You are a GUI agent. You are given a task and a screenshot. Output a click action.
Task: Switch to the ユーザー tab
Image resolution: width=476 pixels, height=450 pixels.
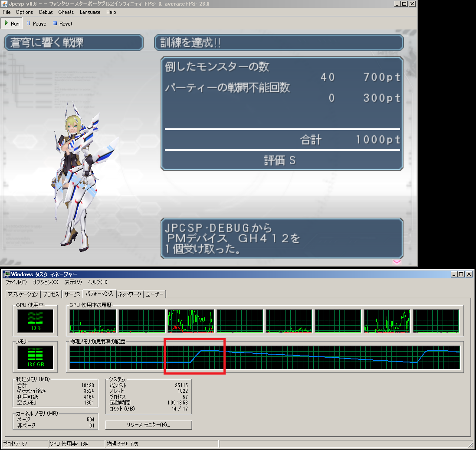(155, 294)
